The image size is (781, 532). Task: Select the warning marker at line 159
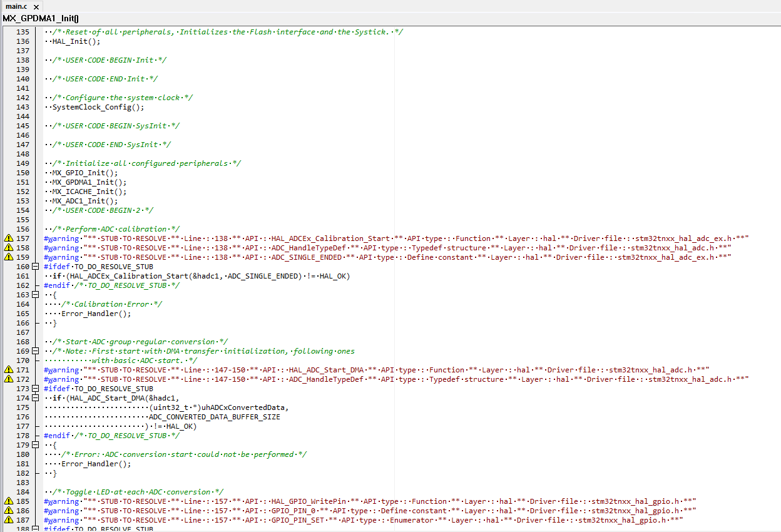point(9,257)
